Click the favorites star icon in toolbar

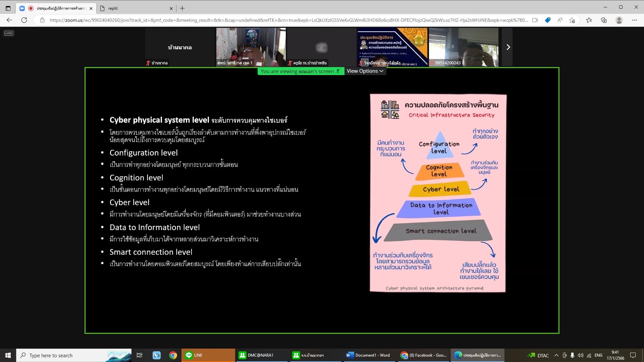[589, 20]
